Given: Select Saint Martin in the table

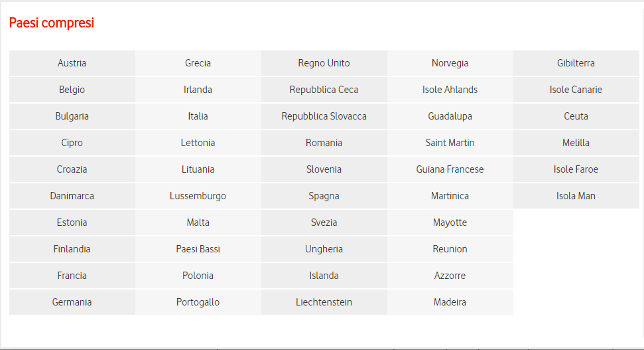Looking at the screenshot, I should (x=450, y=143).
